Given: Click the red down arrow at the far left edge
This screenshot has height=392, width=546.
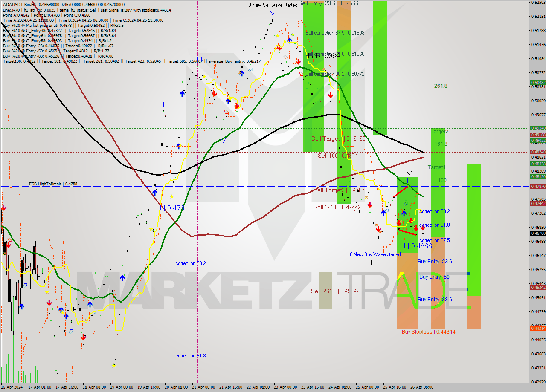Looking at the screenshot, I should coord(3,209).
